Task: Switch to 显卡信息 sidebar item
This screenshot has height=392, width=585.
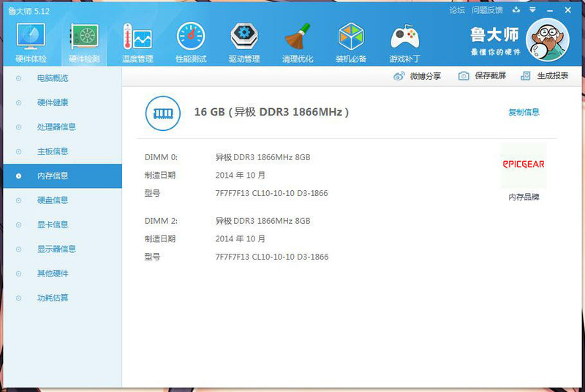Action: click(x=62, y=225)
